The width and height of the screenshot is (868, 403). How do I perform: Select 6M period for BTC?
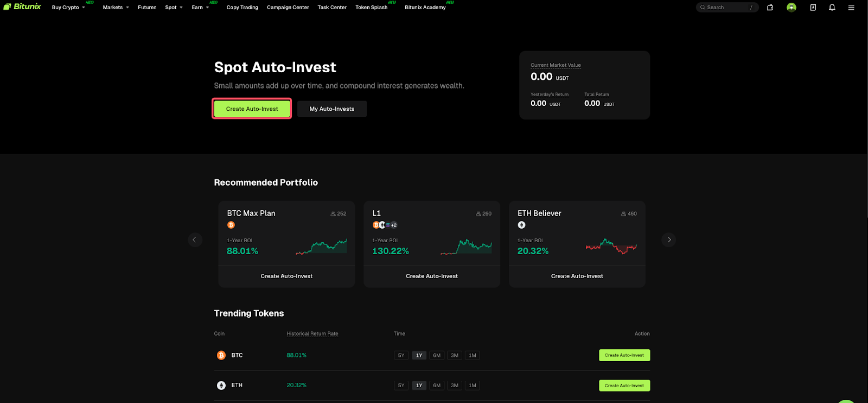[x=437, y=355]
